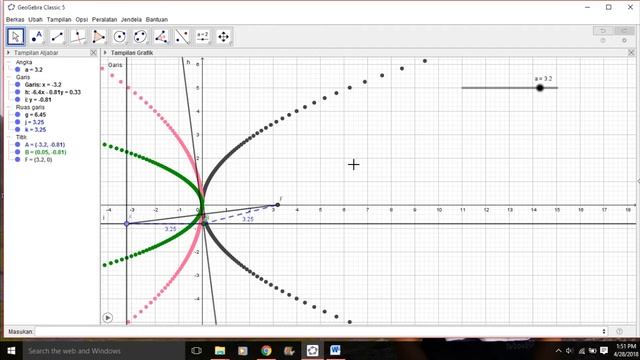Toggle visibility of line y = -0.81
This screenshot has height=360, width=640.
[x=18, y=100]
